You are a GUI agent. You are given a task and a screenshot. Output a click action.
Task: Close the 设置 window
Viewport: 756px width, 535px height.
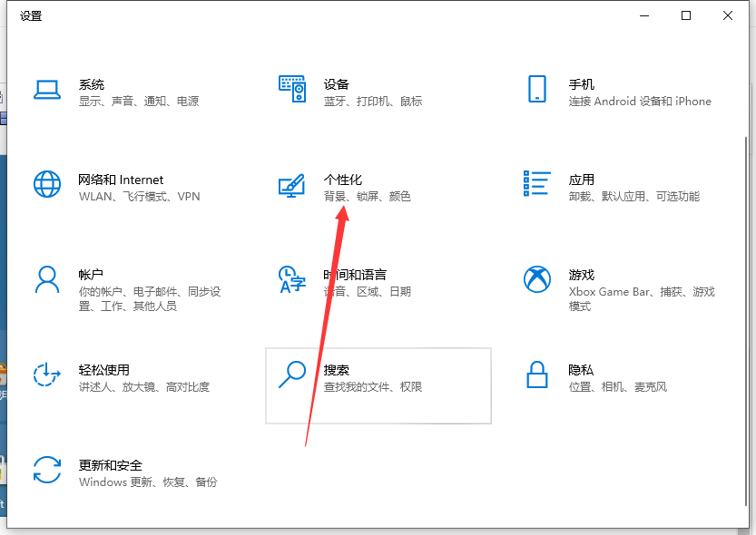[x=728, y=15]
